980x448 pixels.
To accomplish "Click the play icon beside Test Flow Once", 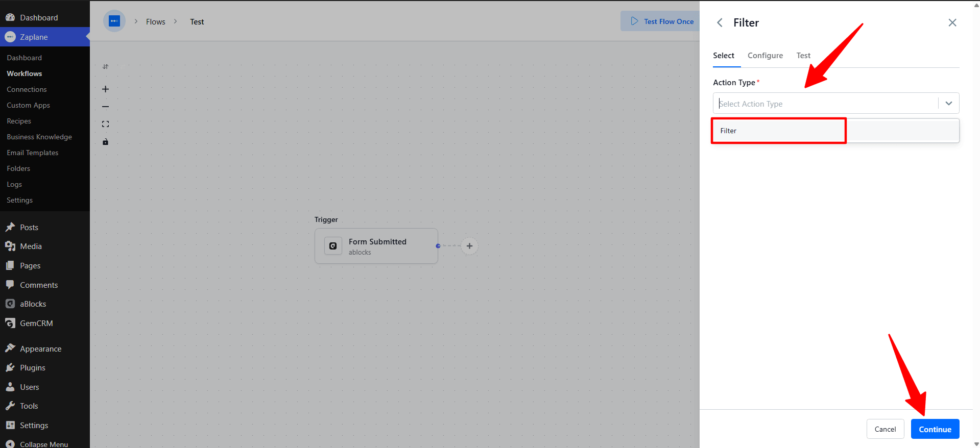I will [x=634, y=21].
